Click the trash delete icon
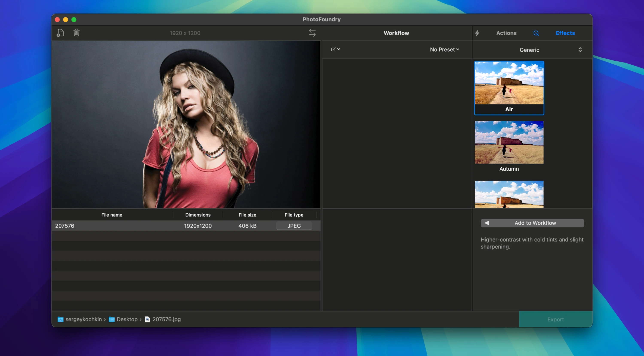This screenshot has width=644, height=356. click(x=76, y=33)
